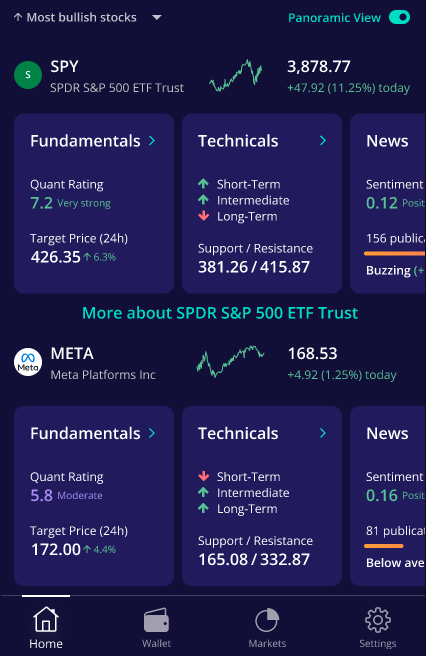
Task: Open the META News card heading
Action: tap(387, 433)
